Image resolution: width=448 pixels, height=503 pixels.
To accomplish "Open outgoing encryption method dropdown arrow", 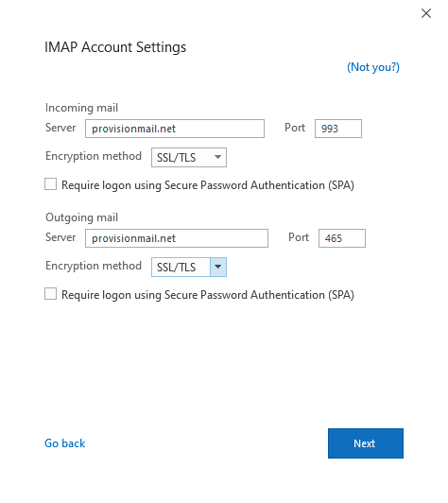I will pos(218,267).
